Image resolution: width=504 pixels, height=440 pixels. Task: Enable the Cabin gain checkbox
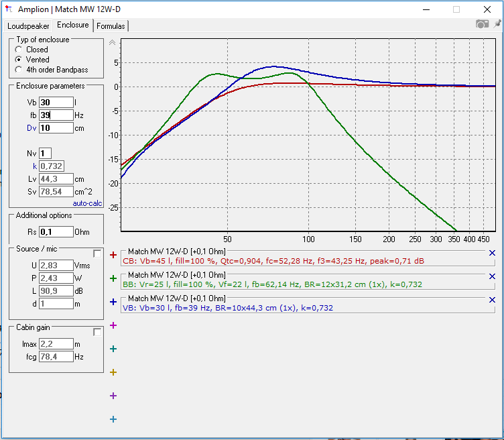pos(97,332)
